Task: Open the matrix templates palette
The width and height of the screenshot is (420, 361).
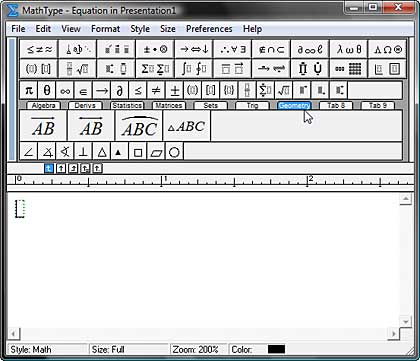Action: 349,69
